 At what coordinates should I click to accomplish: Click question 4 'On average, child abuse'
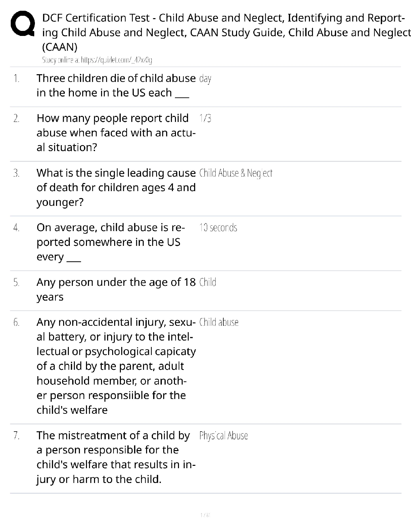[110, 242]
